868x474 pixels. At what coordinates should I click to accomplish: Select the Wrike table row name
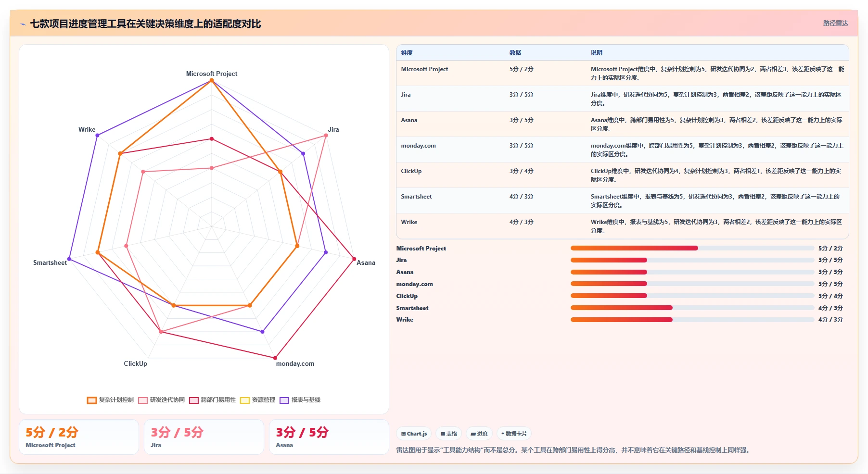click(x=409, y=222)
